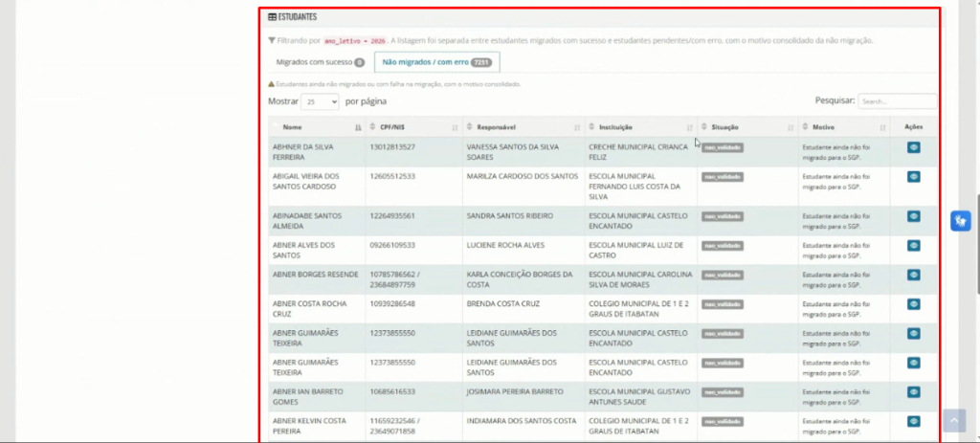Select Não migrados / com erro tab
The height and width of the screenshot is (443, 980).
pos(436,62)
